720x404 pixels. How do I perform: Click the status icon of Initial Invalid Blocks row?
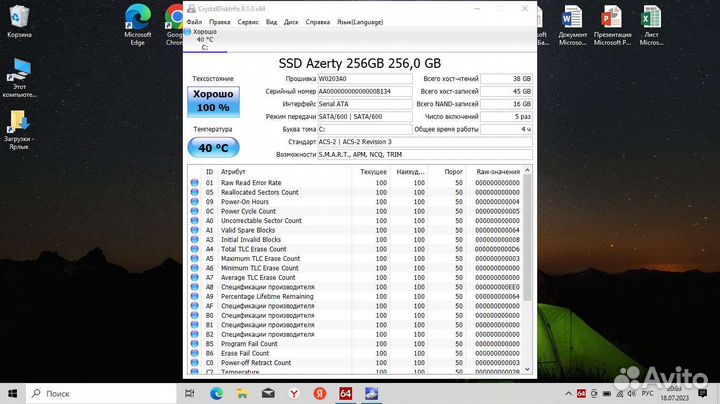click(x=194, y=240)
